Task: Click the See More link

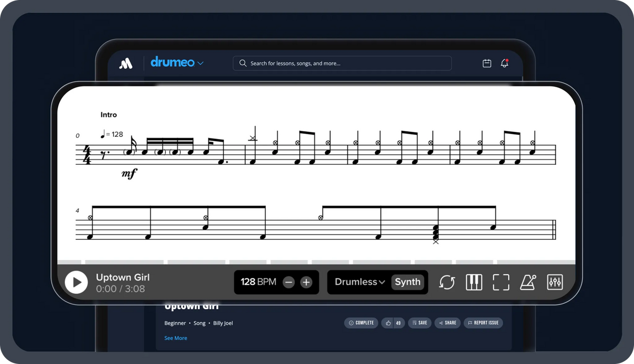Action: click(175, 338)
